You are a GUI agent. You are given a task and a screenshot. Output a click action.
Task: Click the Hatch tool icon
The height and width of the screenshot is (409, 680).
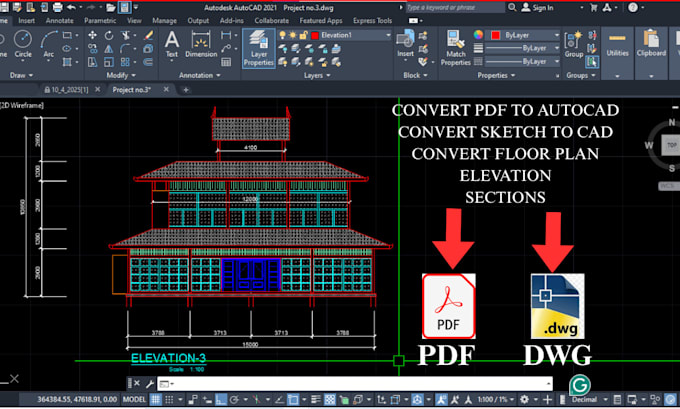[x=67, y=62]
